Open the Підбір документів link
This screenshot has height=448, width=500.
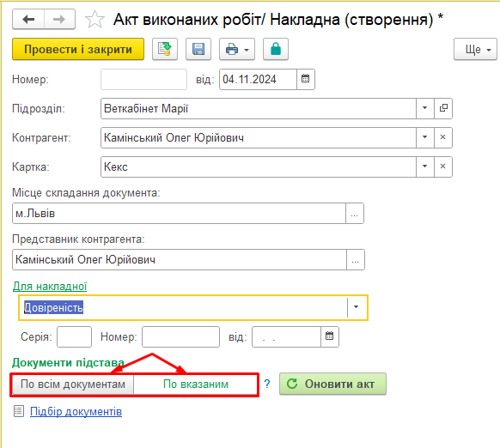point(76,411)
